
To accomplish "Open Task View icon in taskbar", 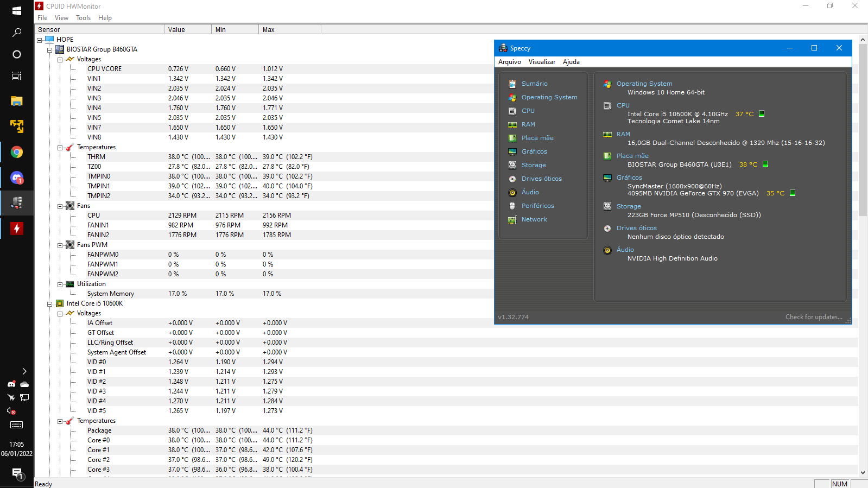I will click(17, 76).
